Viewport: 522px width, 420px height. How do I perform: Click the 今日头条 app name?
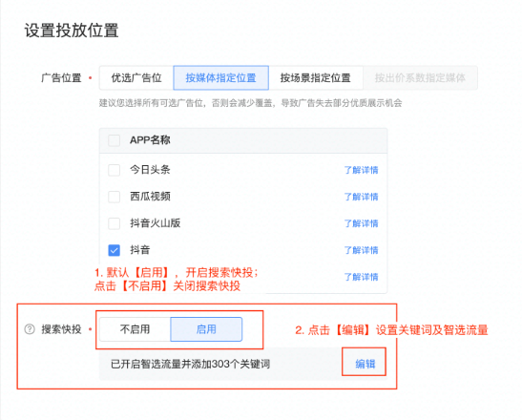pyautogui.click(x=150, y=170)
